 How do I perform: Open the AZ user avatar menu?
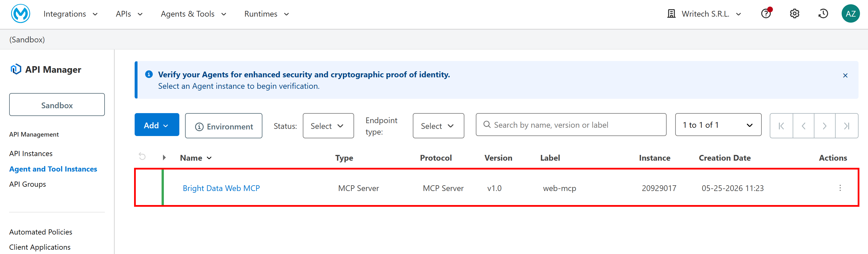pyautogui.click(x=851, y=14)
